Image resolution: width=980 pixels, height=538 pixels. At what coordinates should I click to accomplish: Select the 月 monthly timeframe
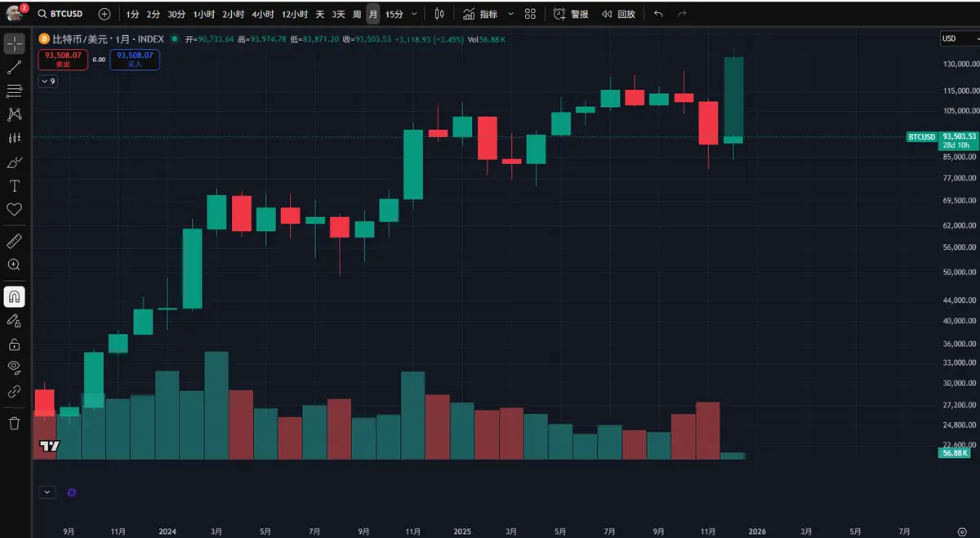(373, 14)
